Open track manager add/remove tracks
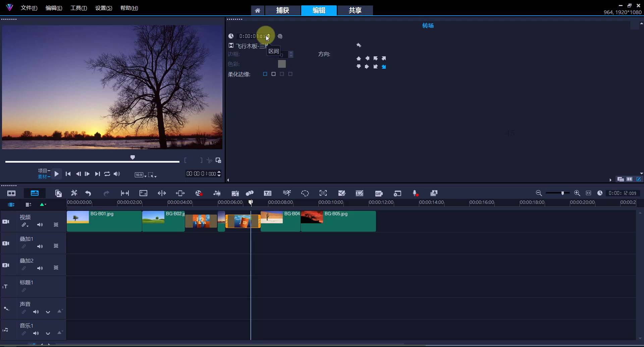 [28, 205]
